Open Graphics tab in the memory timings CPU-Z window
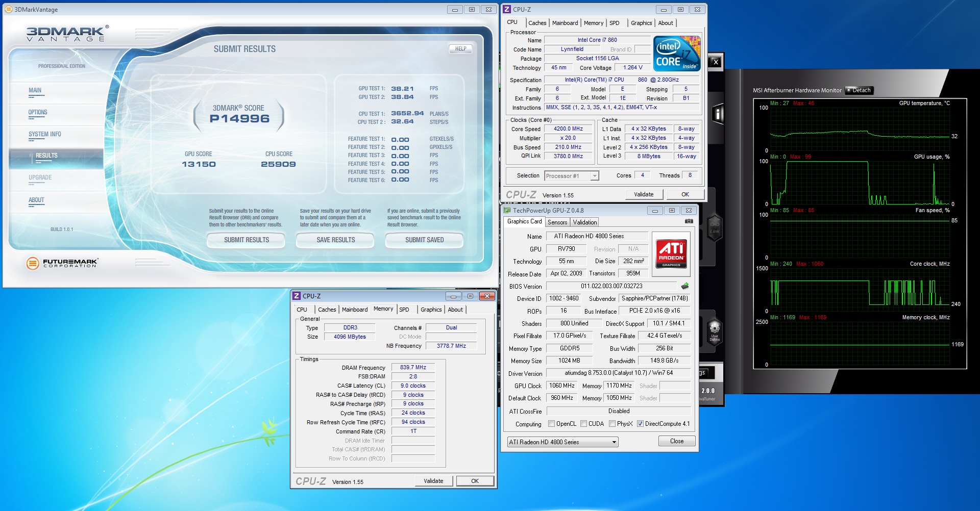980x511 pixels. (431, 310)
